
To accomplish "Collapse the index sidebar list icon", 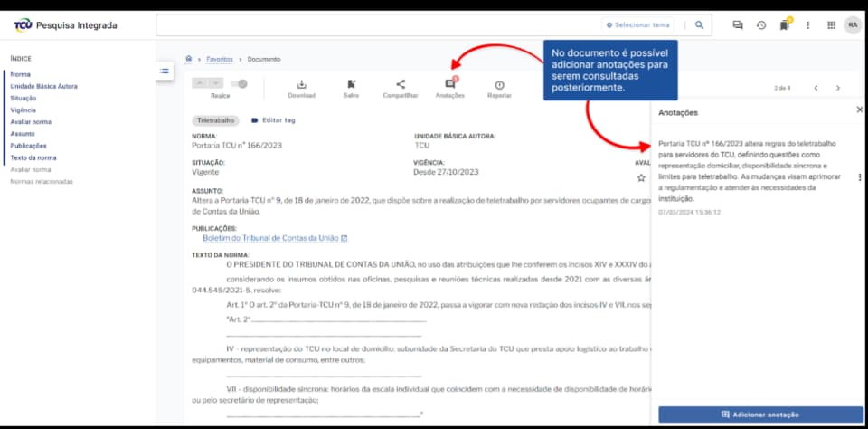I will 164,71.
